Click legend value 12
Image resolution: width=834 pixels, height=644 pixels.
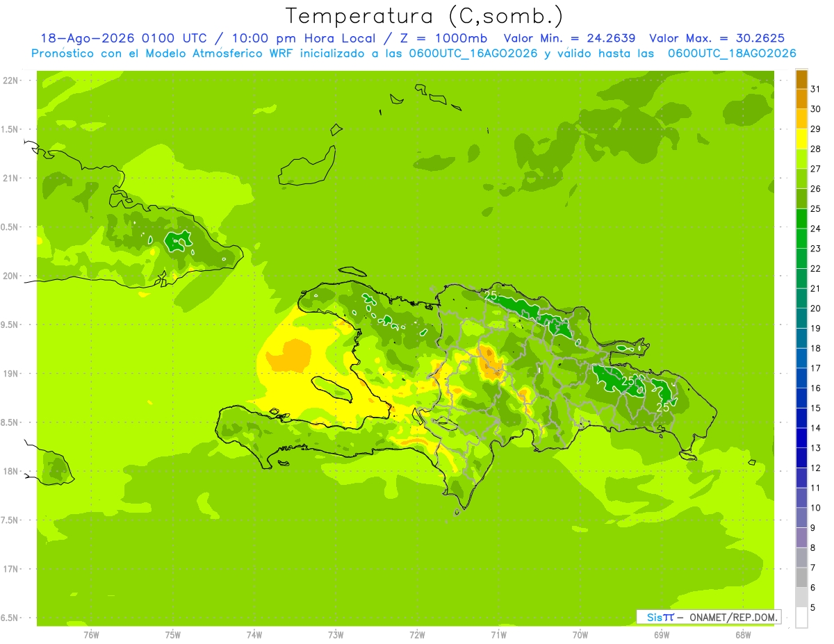click(816, 468)
